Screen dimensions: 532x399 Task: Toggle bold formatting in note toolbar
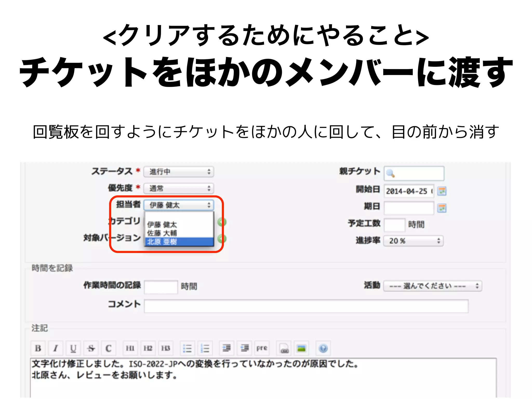click(38, 348)
